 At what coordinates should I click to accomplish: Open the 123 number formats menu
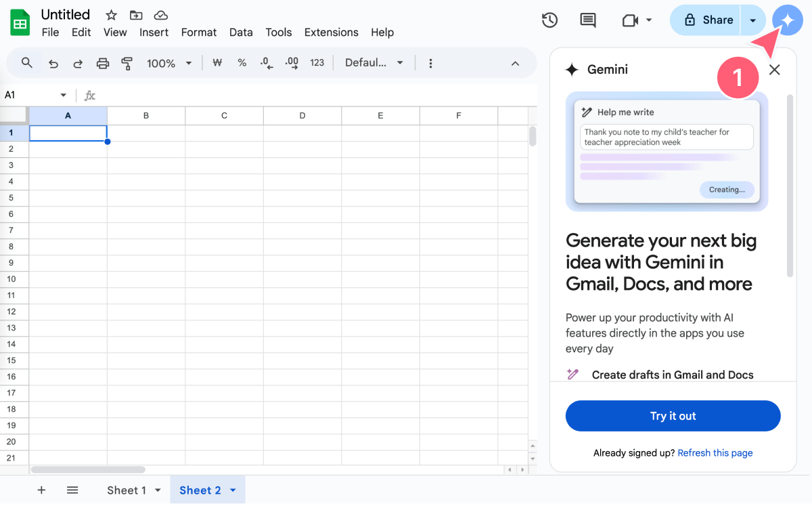pos(317,62)
